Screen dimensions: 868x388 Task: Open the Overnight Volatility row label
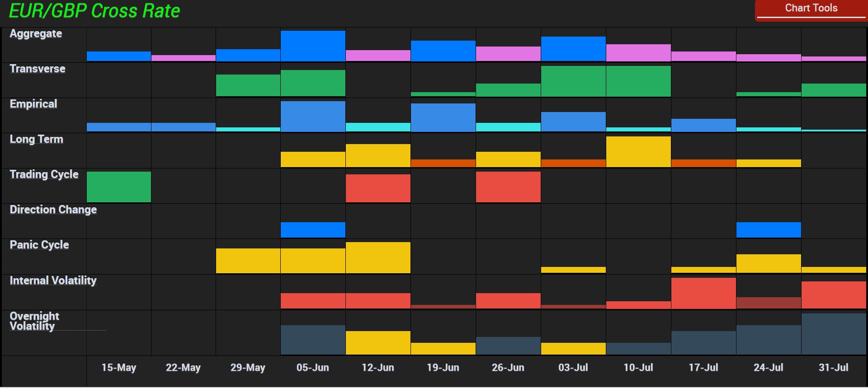pos(34,321)
